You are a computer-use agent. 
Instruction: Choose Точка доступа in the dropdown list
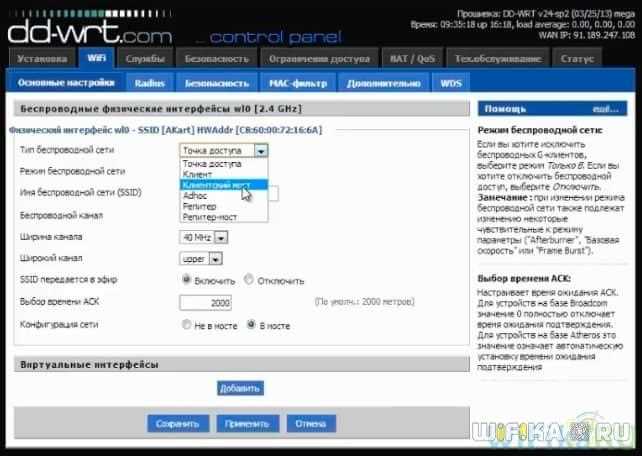(x=224, y=163)
